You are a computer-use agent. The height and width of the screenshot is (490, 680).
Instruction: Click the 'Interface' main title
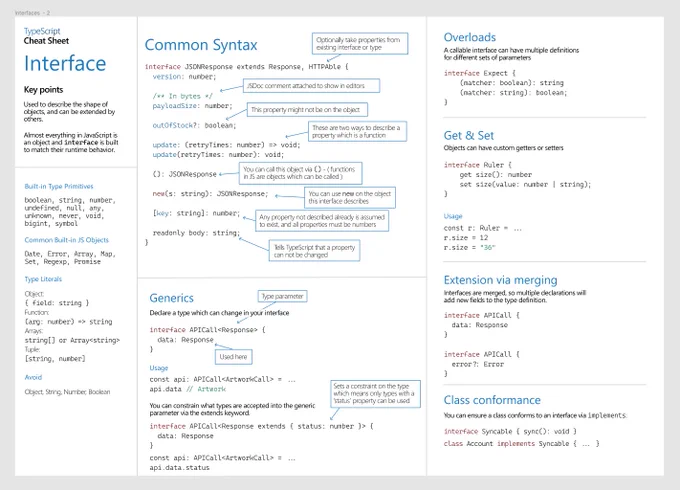coord(65,63)
